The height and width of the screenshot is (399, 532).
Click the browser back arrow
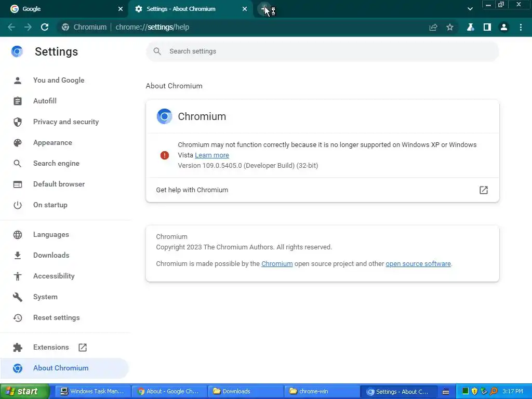pos(11,27)
